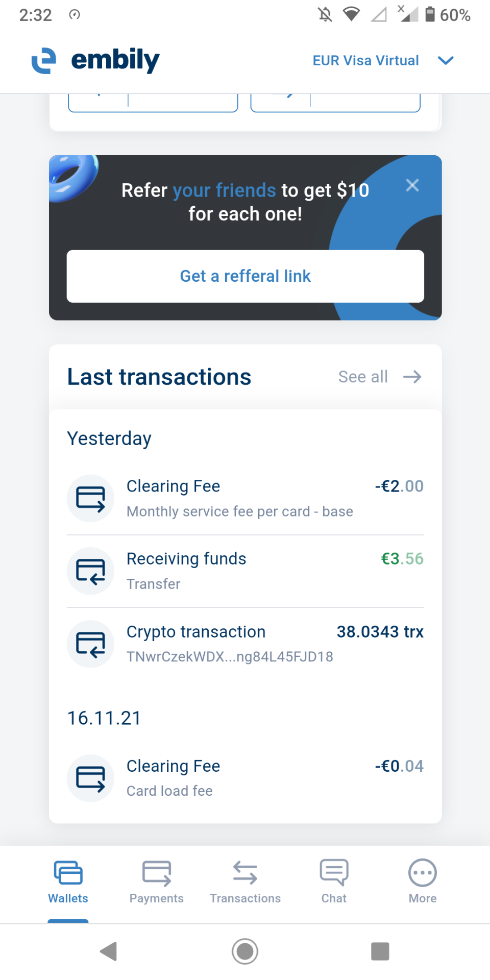Tap the embily logo icon
The width and height of the screenshot is (490, 980).
[44, 61]
